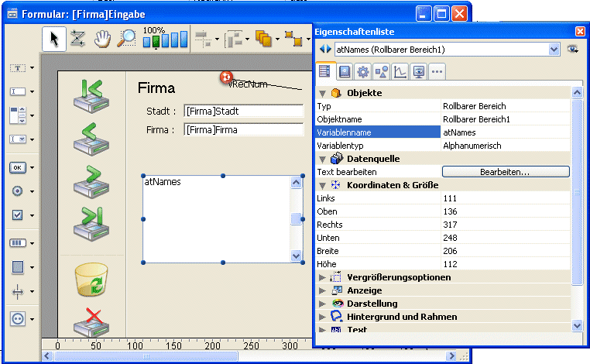
Task: Expand the Vergrößerungsoptionen section
Action: 323,277
